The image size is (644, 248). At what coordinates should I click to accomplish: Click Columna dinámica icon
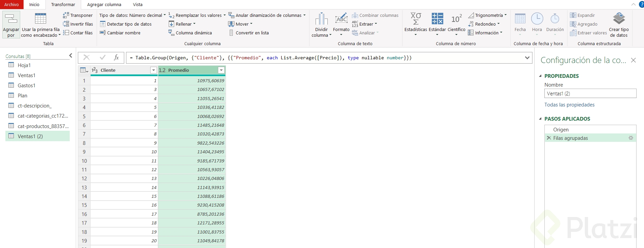[171, 33]
